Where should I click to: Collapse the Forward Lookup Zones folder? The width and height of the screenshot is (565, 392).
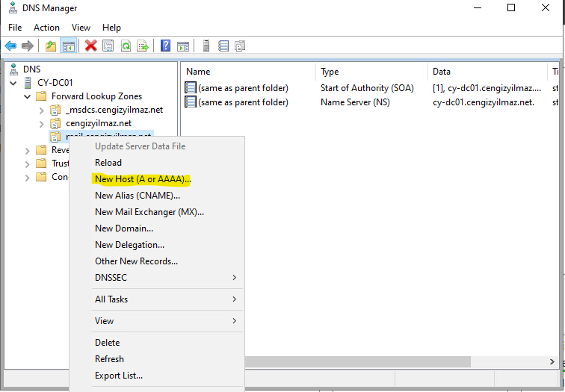(28, 96)
